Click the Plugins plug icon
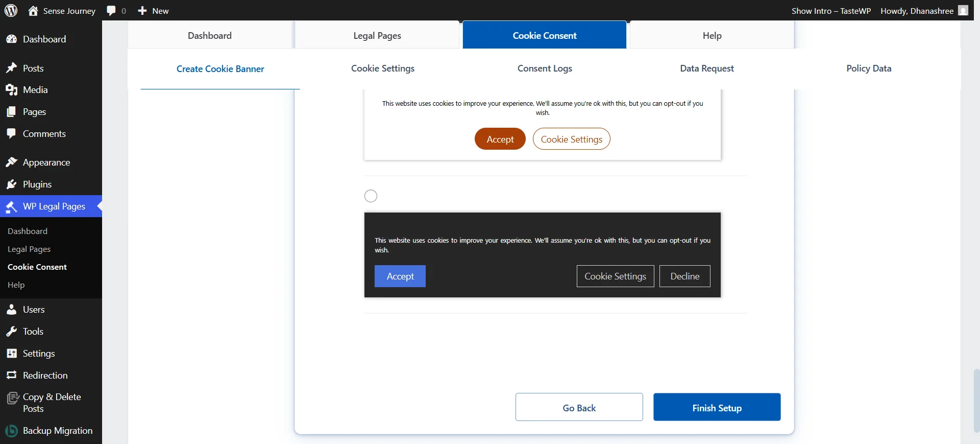 click(11, 184)
